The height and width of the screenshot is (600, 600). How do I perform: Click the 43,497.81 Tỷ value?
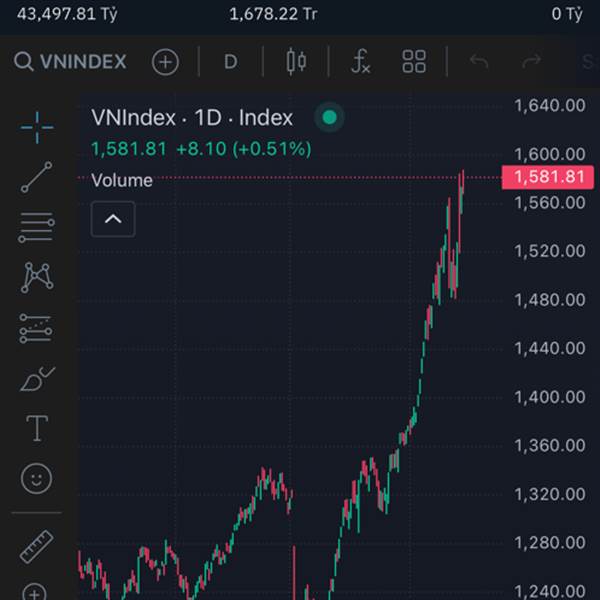tap(67, 14)
